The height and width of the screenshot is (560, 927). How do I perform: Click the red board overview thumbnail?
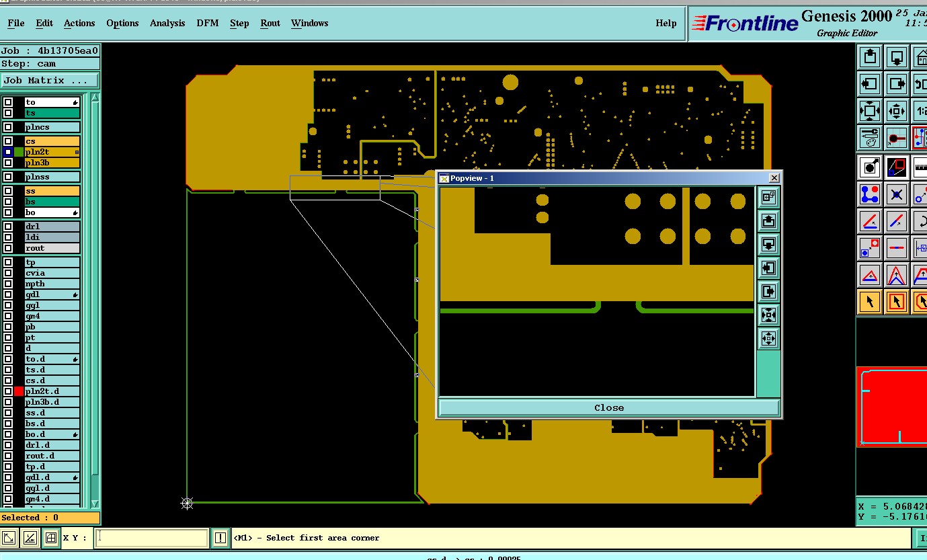tap(891, 407)
